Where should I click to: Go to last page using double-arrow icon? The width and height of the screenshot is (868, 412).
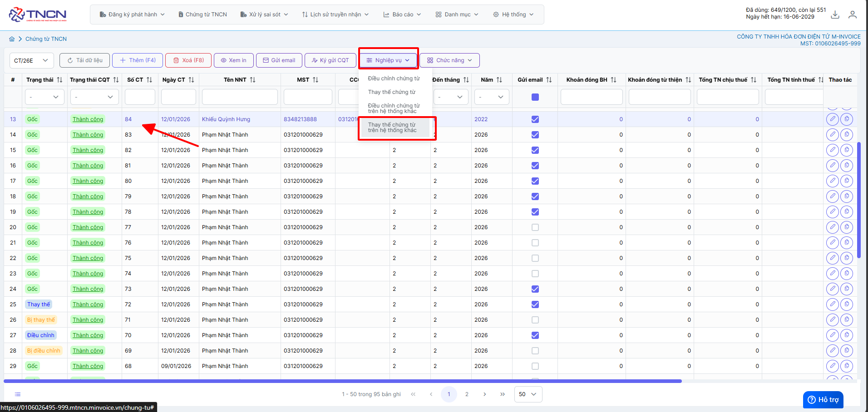click(503, 394)
